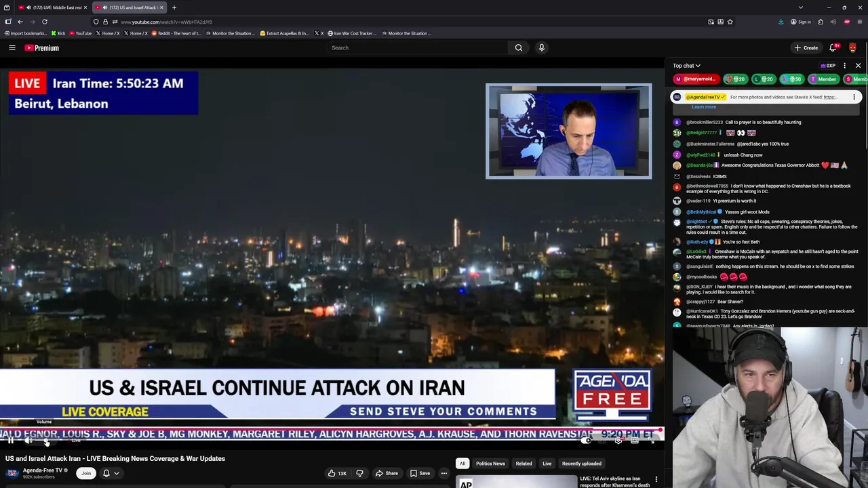
Task: Select the All filter chip
Action: click(x=462, y=464)
